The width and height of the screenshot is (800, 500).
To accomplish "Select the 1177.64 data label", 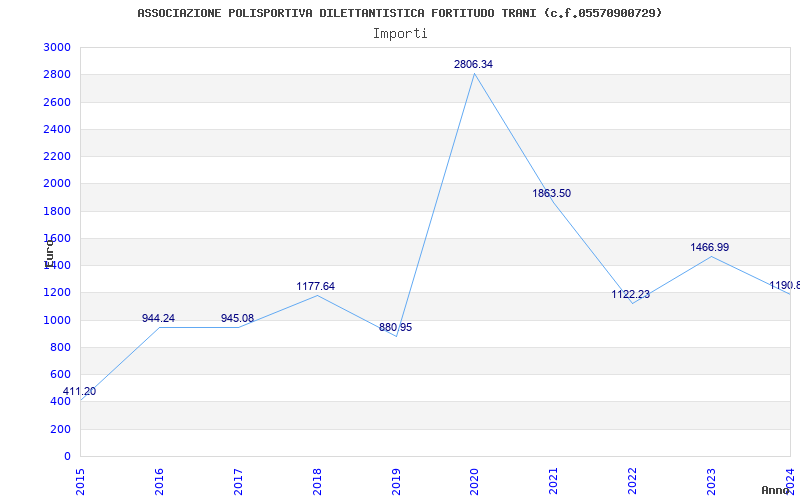I will (x=315, y=286).
